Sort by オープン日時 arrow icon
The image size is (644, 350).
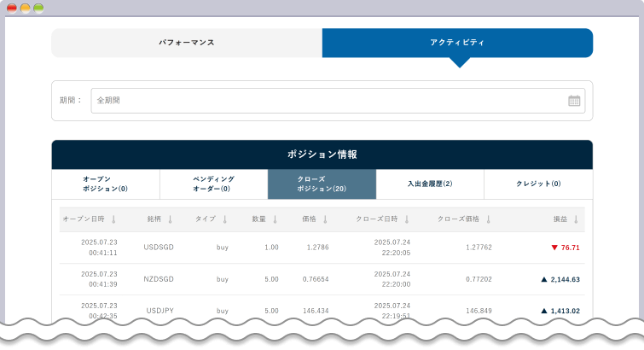(113, 219)
